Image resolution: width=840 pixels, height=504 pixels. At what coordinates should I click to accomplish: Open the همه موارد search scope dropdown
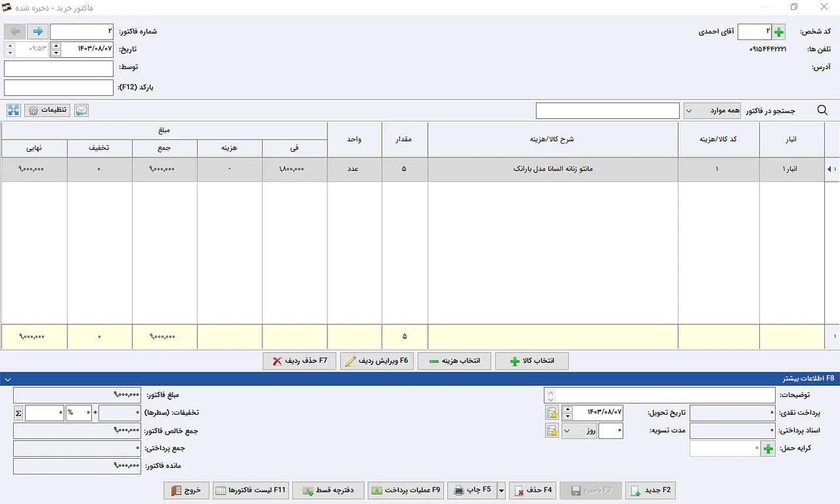(x=712, y=110)
